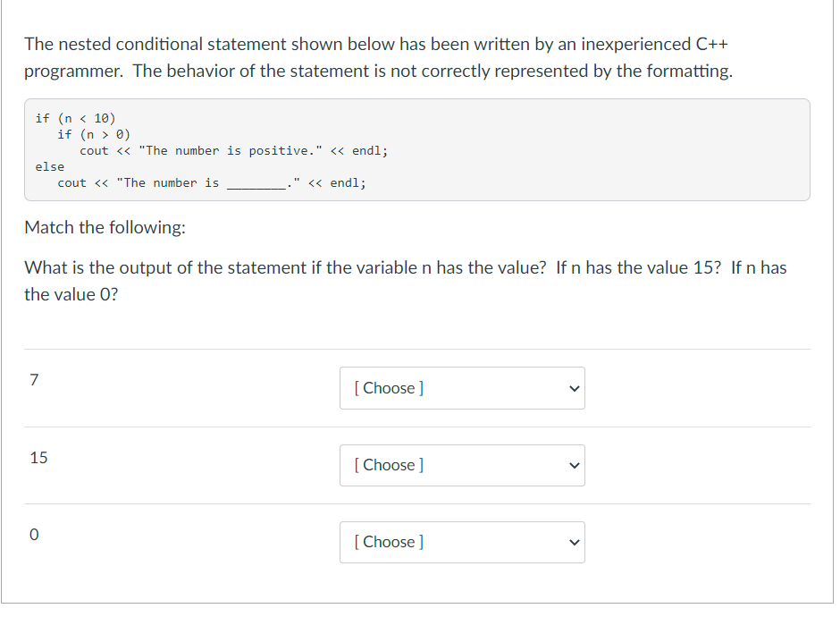Open the Choose dropdown for value 7
Image resolution: width=840 pixels, height=617 pixels.
coord(462,388)
